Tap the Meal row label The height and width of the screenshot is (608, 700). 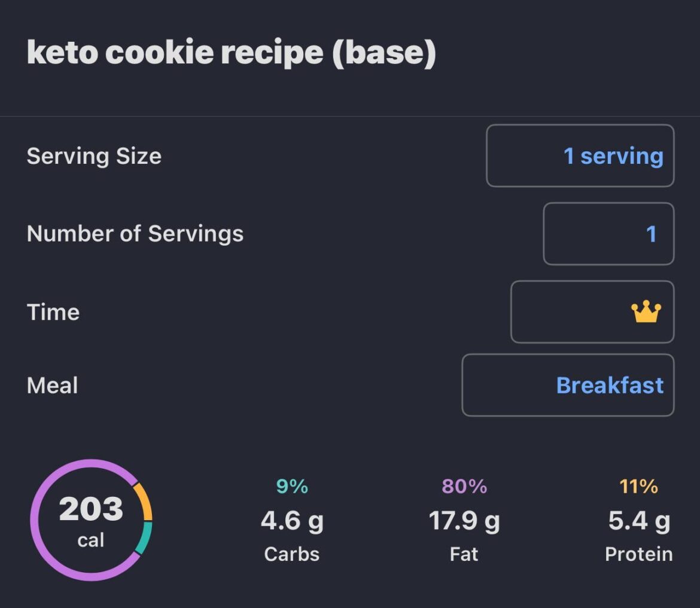coord(52,385)
